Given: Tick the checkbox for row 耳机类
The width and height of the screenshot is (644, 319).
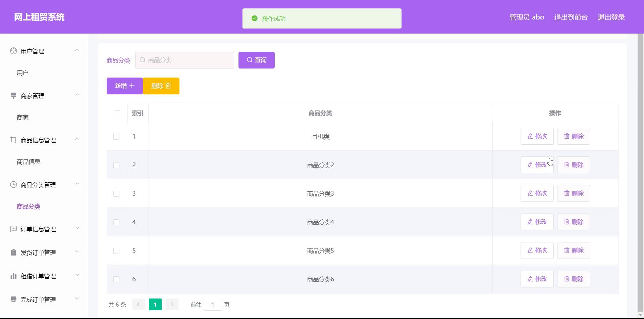Looking at the screenshot, I should tap(116, 137).
